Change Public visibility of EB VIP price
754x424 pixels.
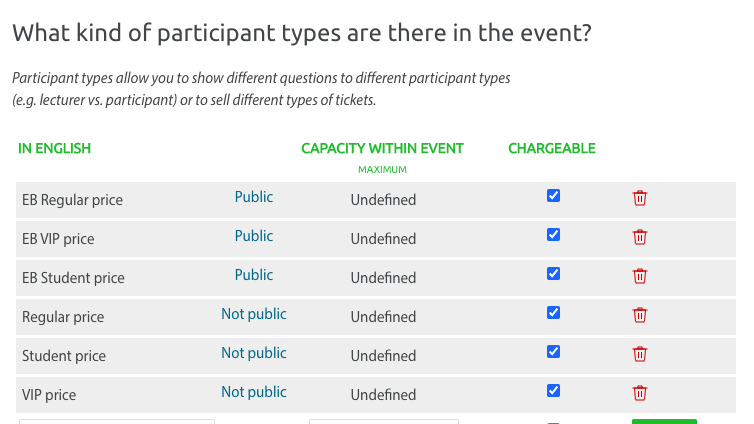[254, 236]
